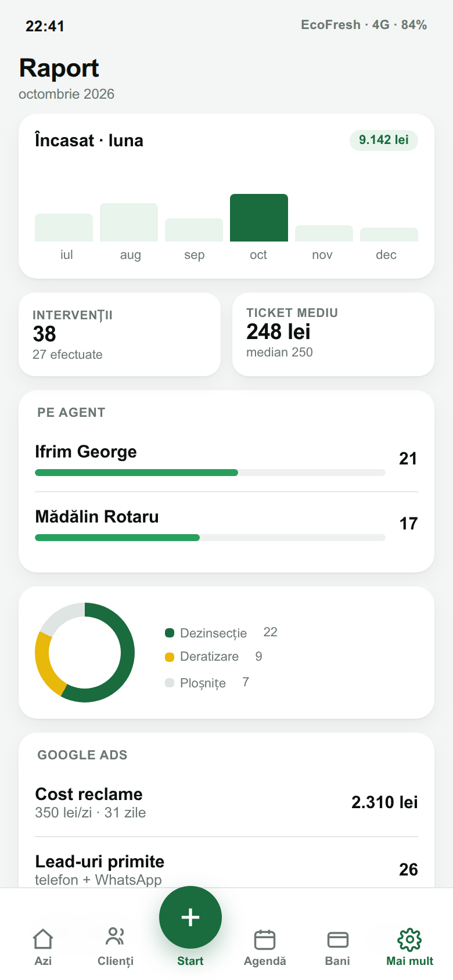Tap the gray Ploșnițe legend entry
The width and height of the screenshot is (453, 980).
tap(207, 683)
